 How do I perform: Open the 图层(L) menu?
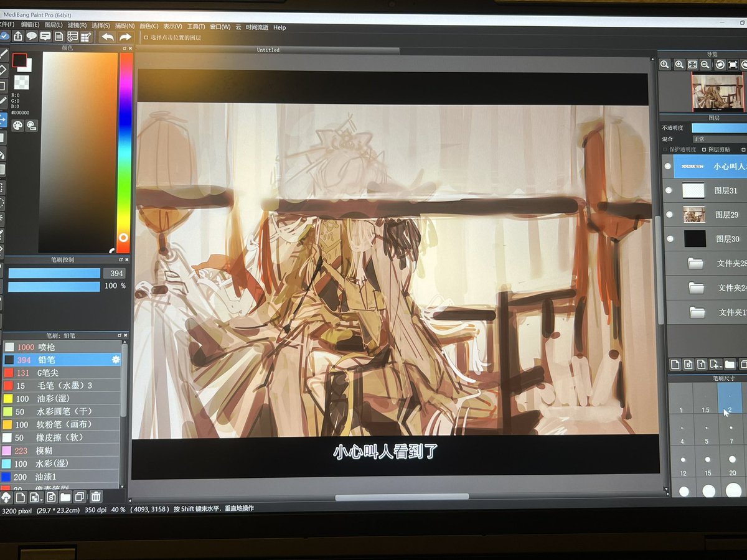(x=54, y=26)
